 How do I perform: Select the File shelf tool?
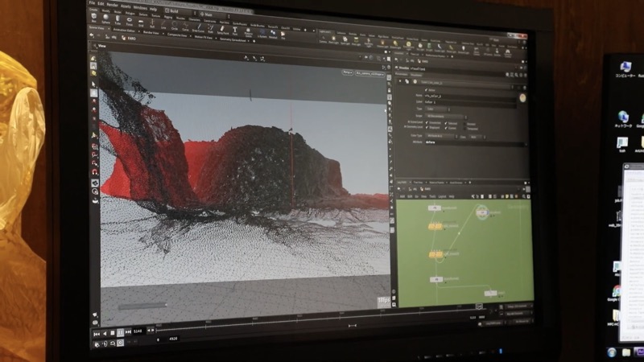click(283, 35)
